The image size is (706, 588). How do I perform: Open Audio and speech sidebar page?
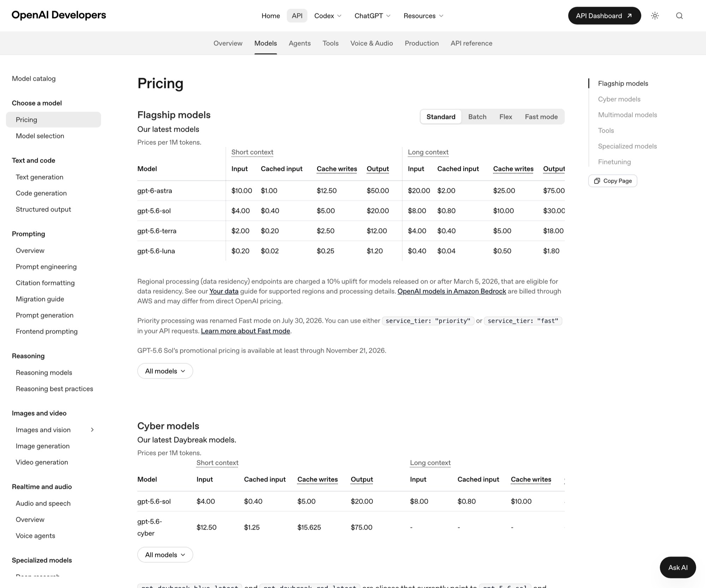(x=43, y=503)
